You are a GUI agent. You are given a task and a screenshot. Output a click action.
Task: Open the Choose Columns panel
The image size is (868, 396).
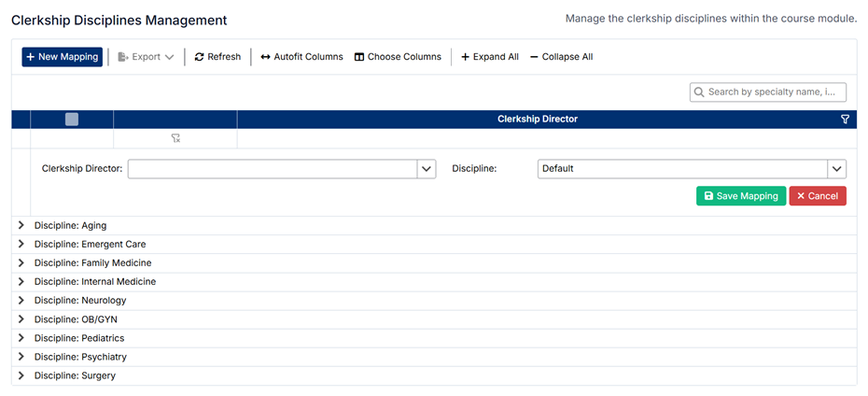(398, 57)
